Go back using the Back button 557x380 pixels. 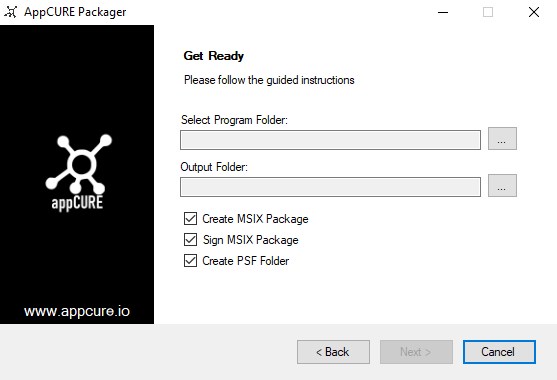(333, 352)
